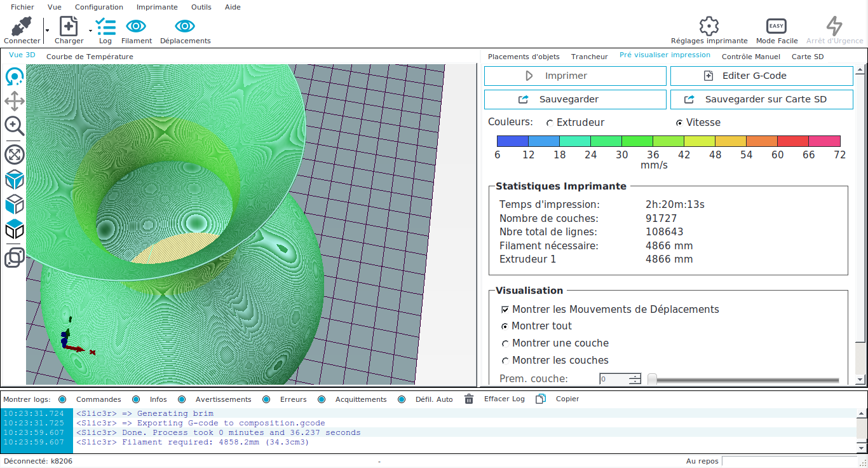868x468 pixels.
Task: Select Montrer tout radio option
Action: [x=505, y=326]
